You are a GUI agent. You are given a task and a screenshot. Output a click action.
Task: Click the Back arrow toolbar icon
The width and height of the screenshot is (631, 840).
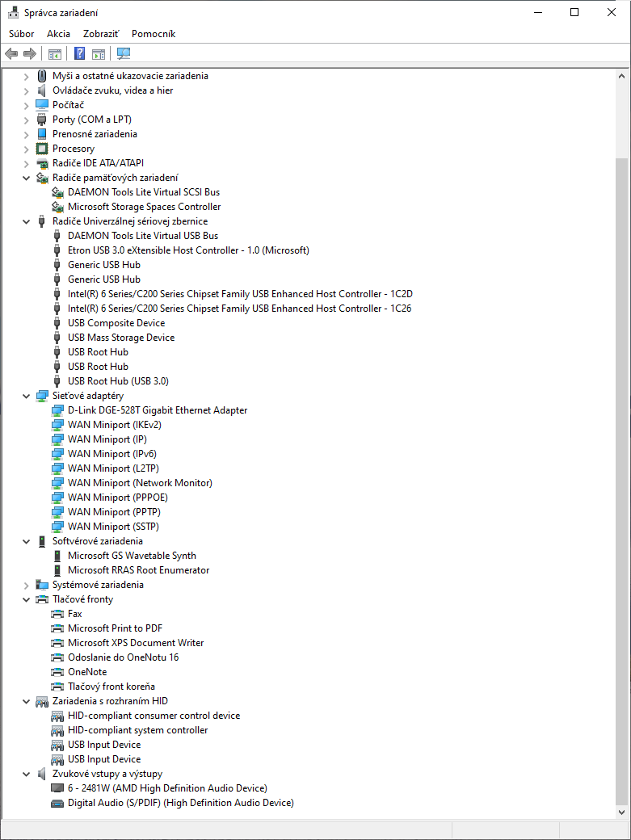click(11, 53)
